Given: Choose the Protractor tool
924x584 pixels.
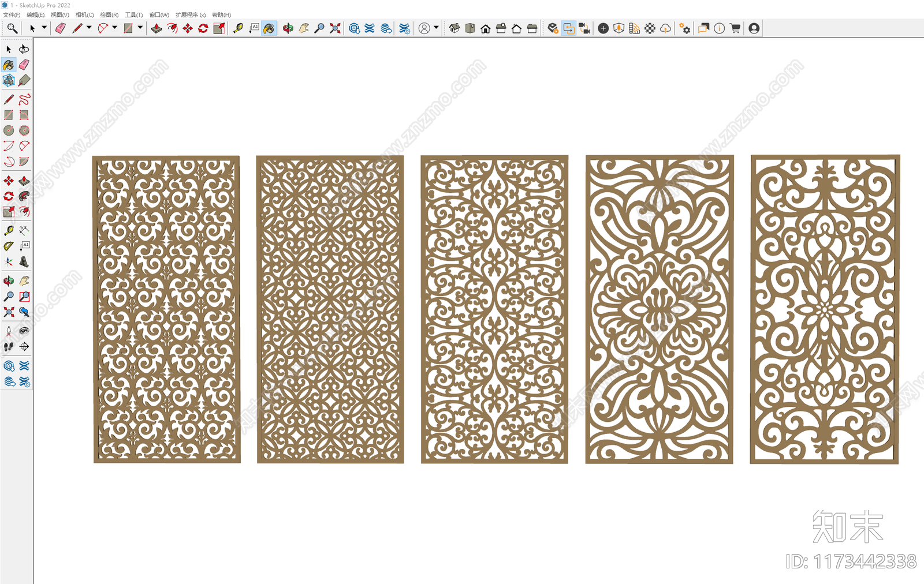Looking at the screenshot, I should pyautogui.click(x=9, y=246).
